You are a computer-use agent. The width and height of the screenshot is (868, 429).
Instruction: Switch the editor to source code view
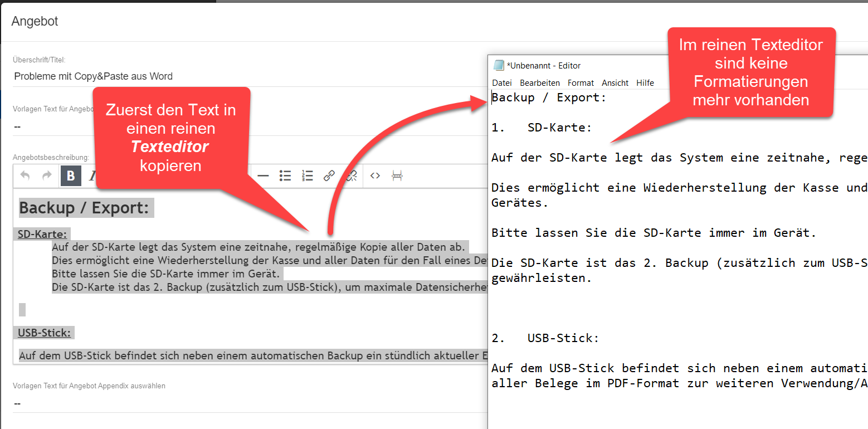[x=375, y=176]
